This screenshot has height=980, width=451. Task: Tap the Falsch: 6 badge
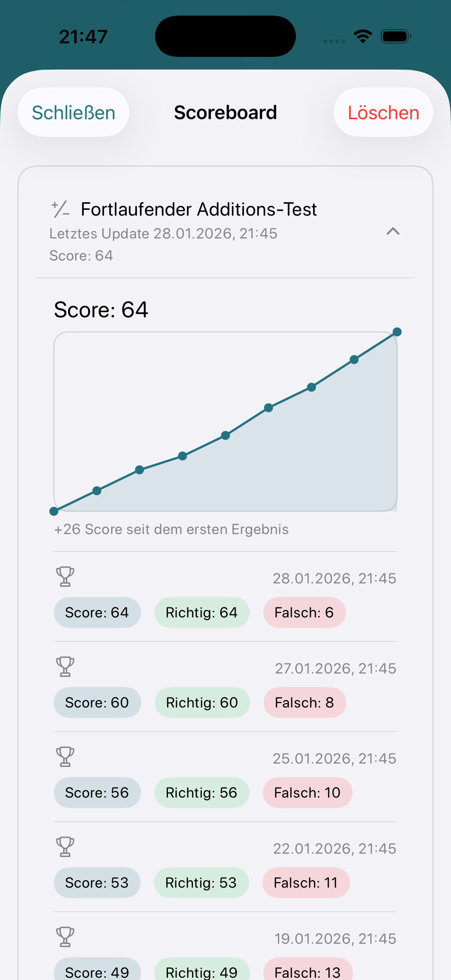point(304,613)
